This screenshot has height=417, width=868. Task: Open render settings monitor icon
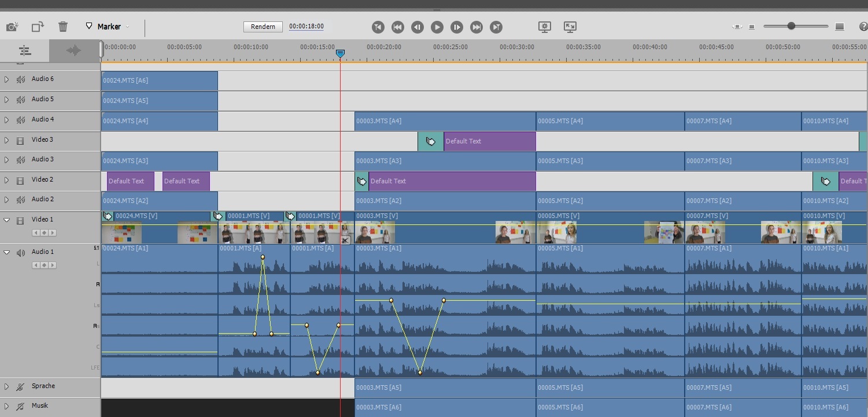[x=544, y=27]
